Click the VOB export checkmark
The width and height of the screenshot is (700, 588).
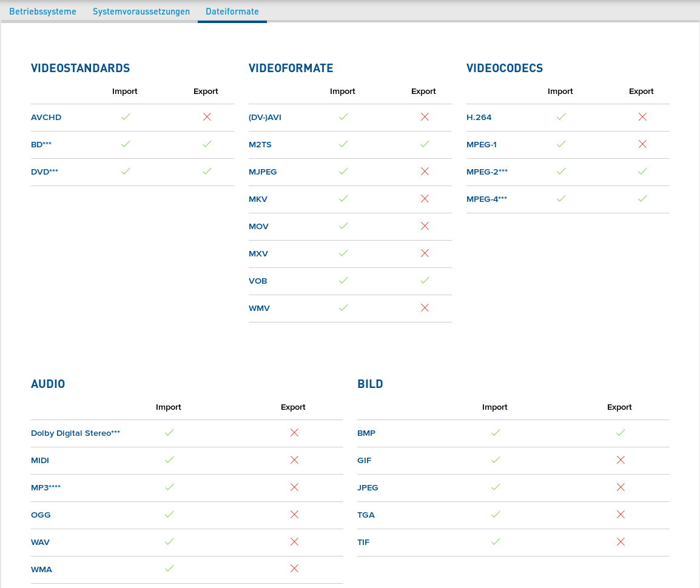[425, 280]
